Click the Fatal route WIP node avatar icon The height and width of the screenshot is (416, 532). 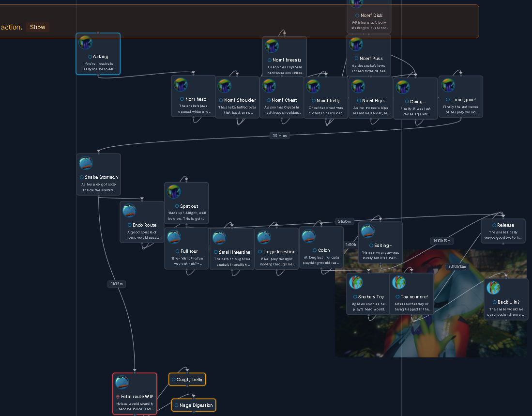(122, 383)
